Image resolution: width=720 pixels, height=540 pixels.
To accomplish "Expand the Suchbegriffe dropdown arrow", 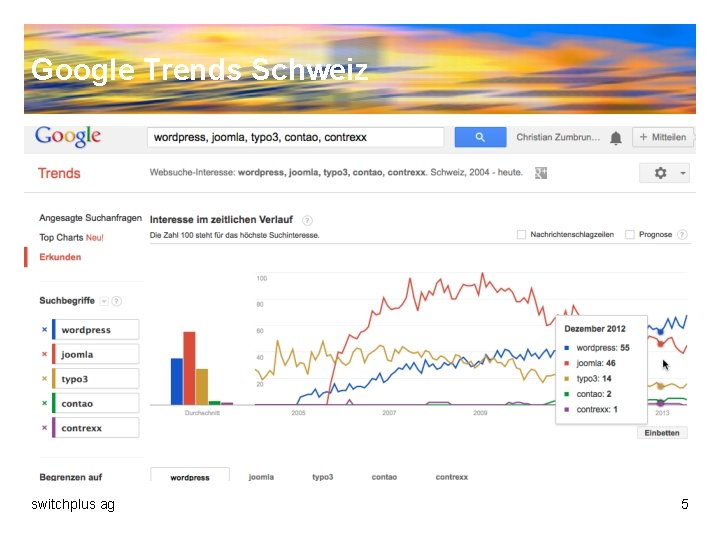I will [x=103, y=301].
